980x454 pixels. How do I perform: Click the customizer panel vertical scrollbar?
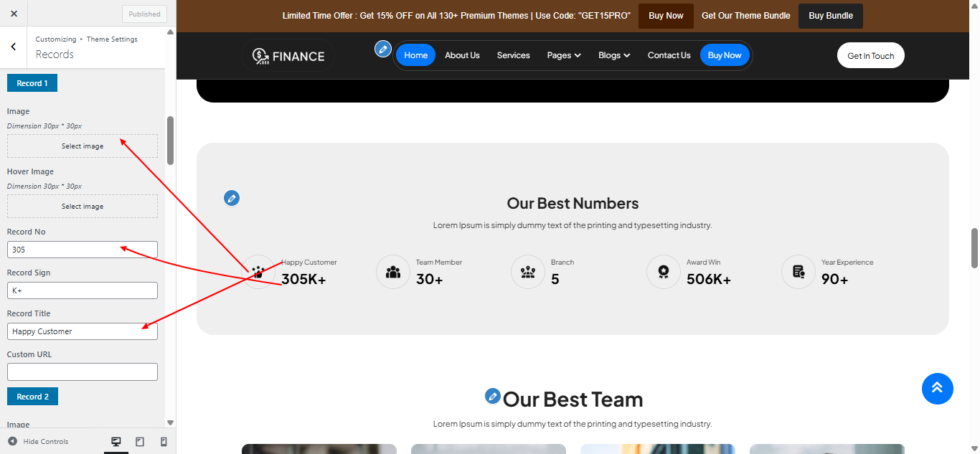tap(170, 141)
